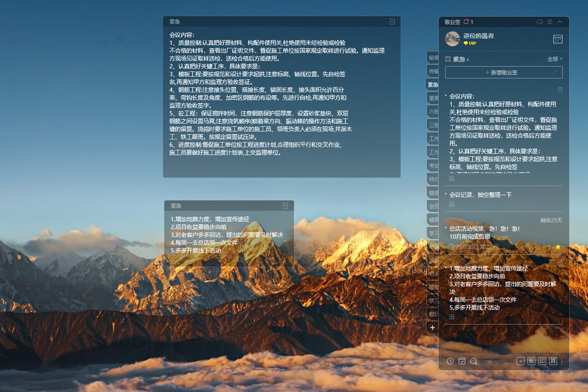Switch to the 考试 category tab
The width and height of the screenshot is (588, 392).
[x=433, y=166]
